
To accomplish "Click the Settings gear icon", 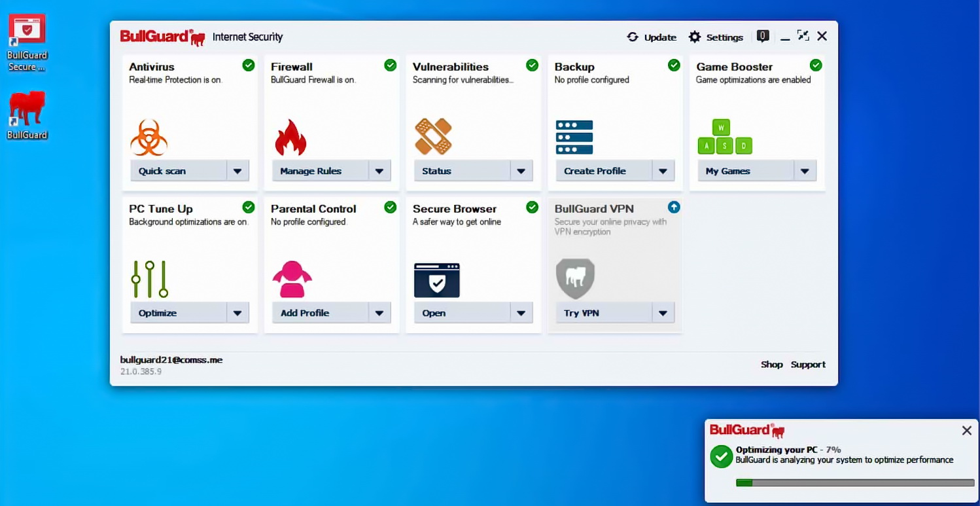I will [x=695, y=37].
